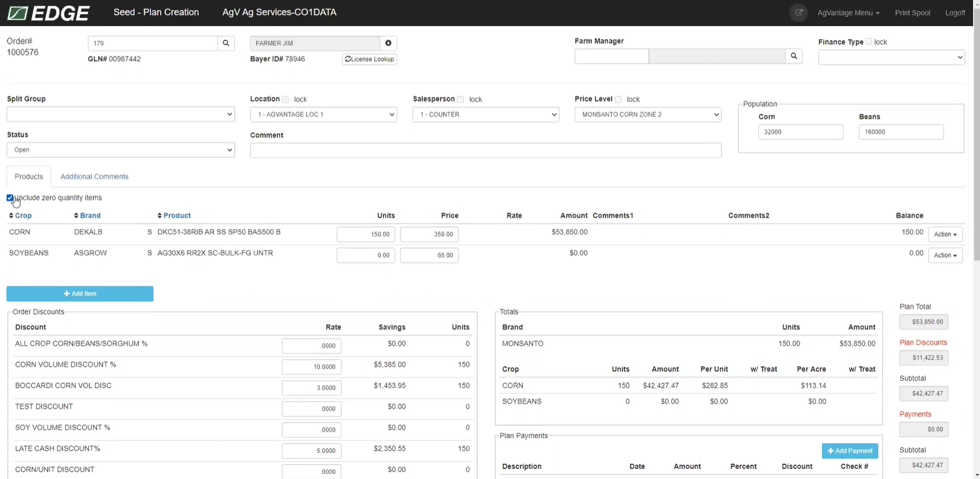The height and width of the screenshot is (479, 980).
Task: Toggle the Price Level lock checkbox
Action: 618,99
